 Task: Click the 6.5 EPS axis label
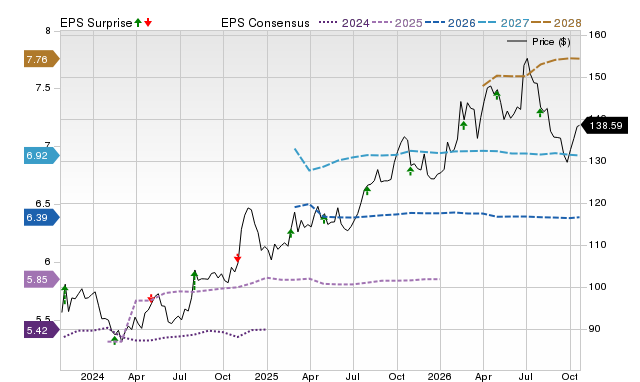click(x=43, y=204)
